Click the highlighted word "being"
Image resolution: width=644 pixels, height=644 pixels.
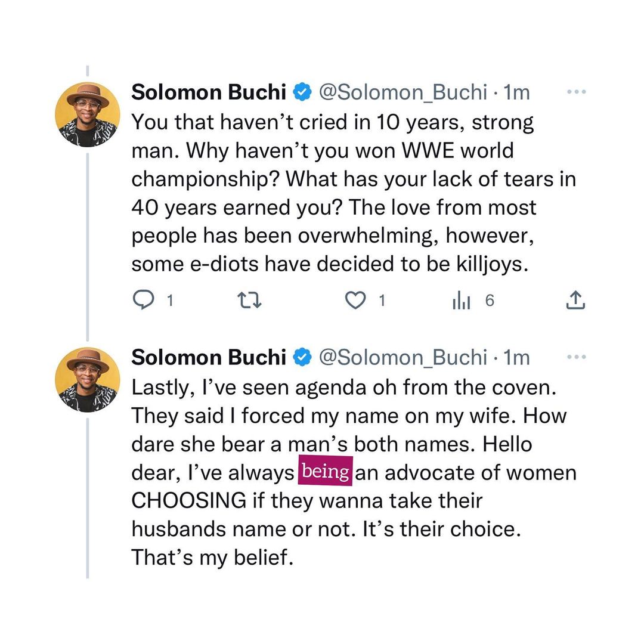pos(325,472)
